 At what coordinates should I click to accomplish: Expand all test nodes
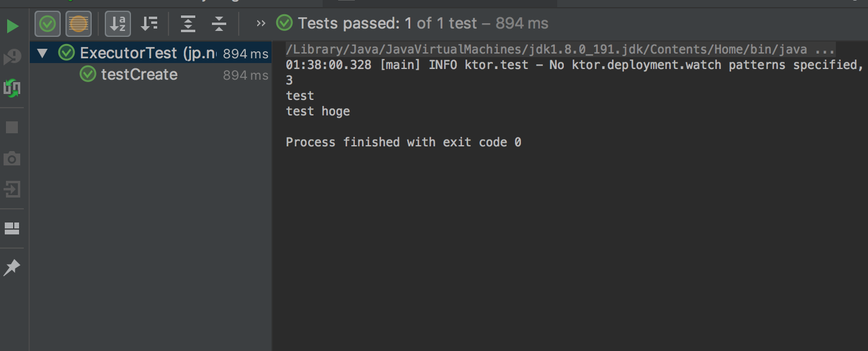[x=188, y=24]
